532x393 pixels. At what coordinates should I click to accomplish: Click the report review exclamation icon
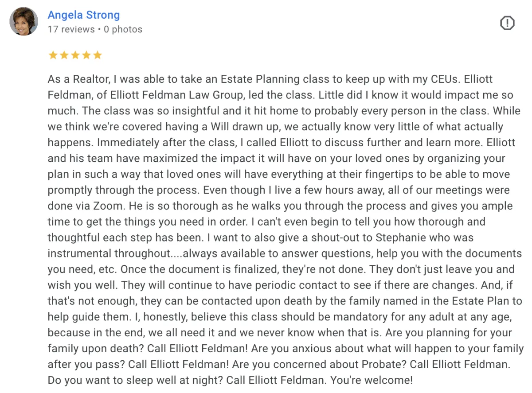(507, 23)
